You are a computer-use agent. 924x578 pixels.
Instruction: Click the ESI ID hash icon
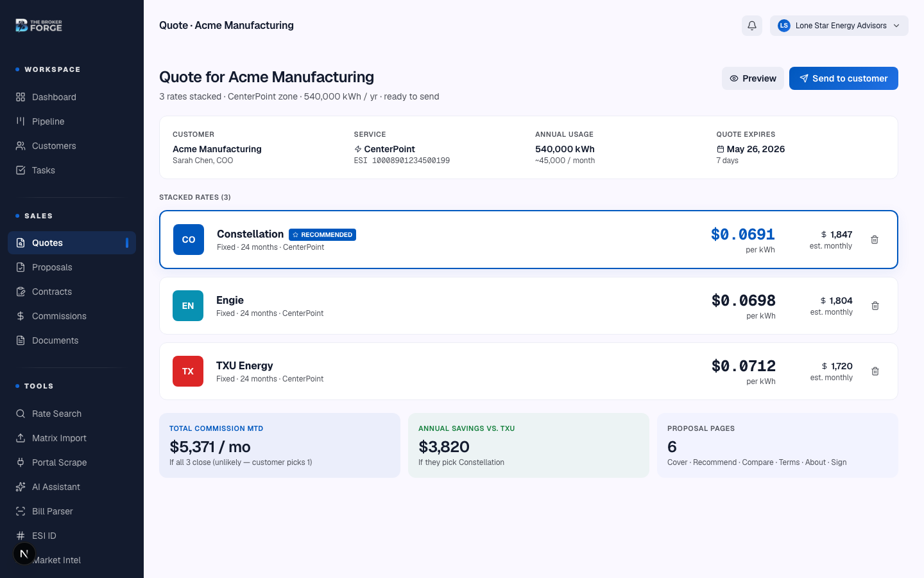click(x=21, y=536)
